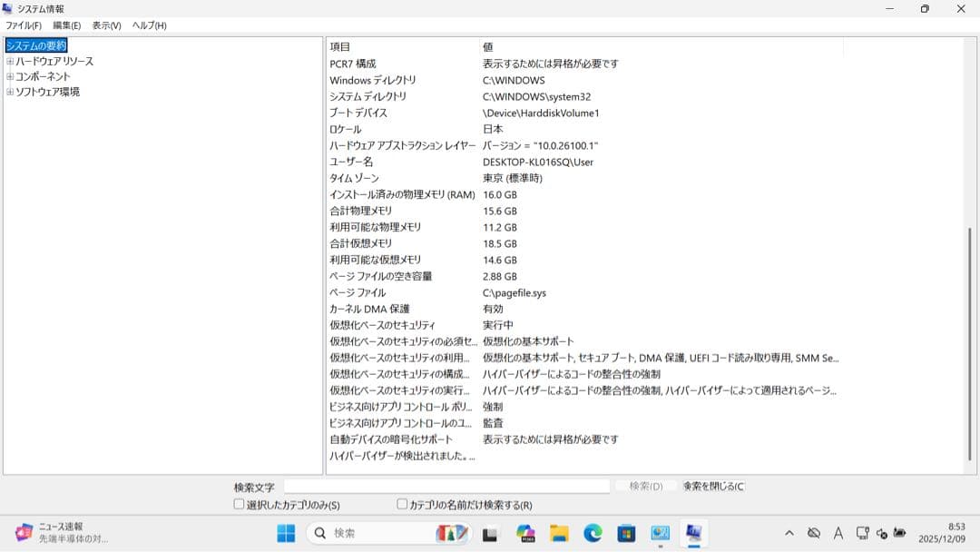
Task: Open the Start menu from the taskbar
Action: [284, 533]
